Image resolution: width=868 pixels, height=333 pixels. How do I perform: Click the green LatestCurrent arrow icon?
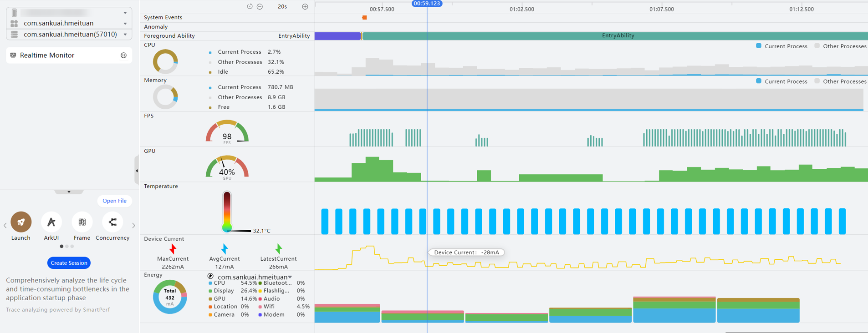point(278,249)
